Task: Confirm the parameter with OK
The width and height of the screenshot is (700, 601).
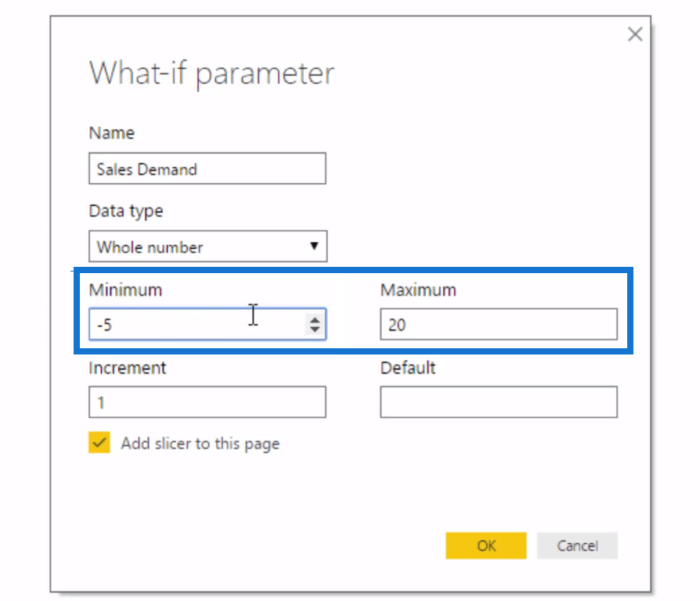Action: (x=485, y=545)
